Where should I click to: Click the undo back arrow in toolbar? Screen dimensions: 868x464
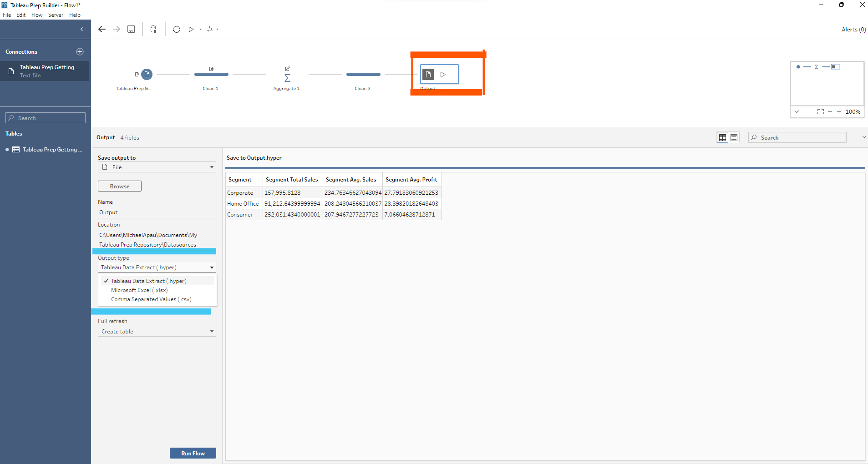click(x=102, y=29)
